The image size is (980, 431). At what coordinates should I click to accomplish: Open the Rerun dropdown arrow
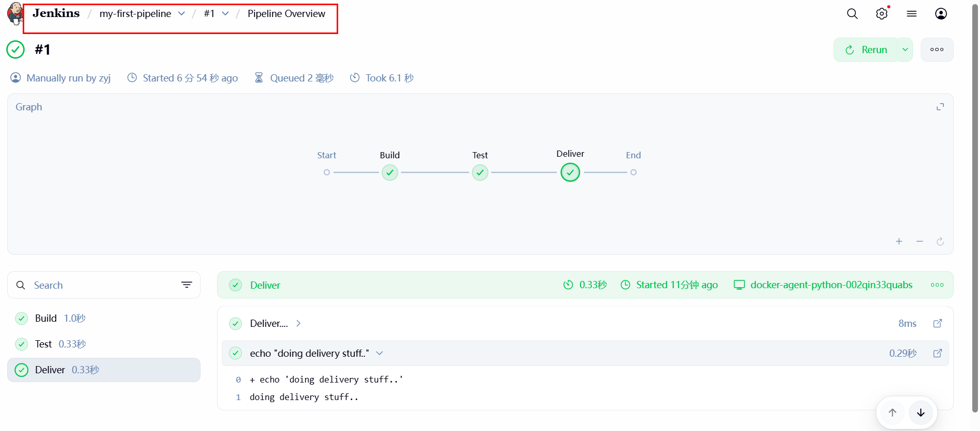tap(905, 50)
